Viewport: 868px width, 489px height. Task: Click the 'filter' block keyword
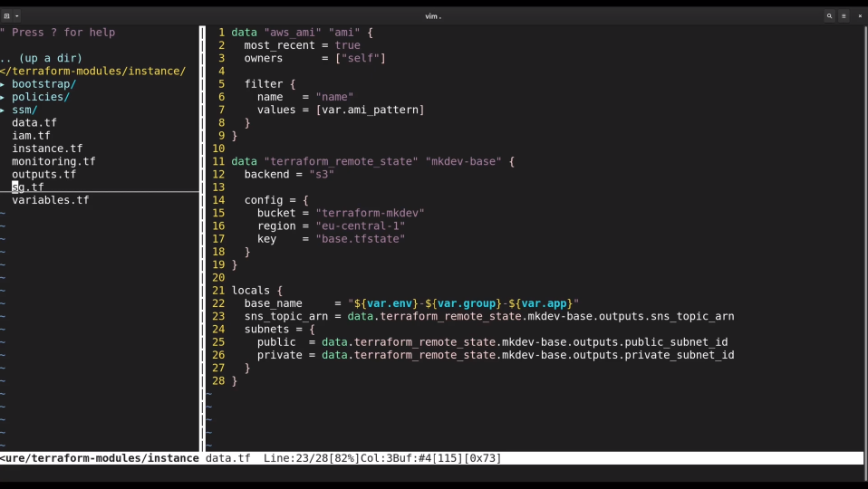[264, 84]
